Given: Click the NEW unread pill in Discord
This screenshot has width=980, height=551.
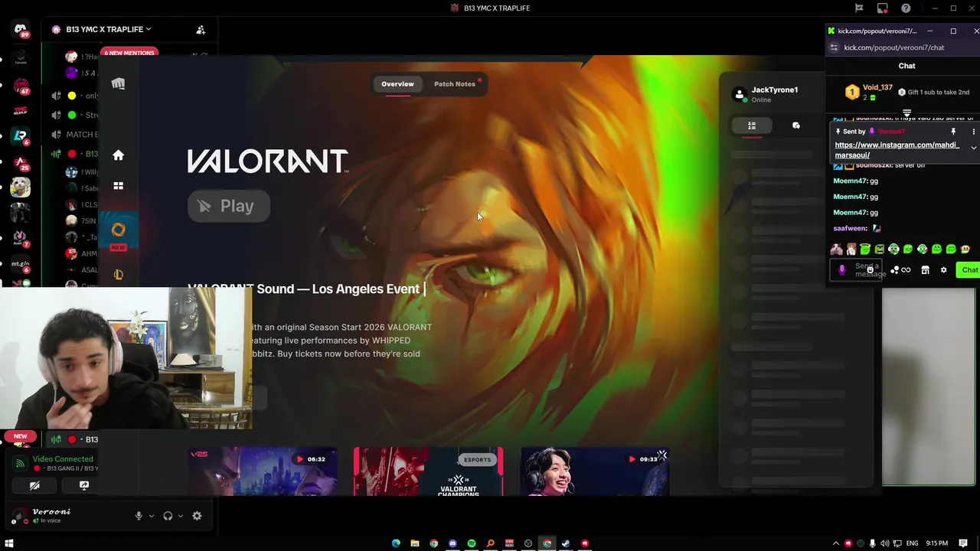Looking at the screenshot, I should click(x=20, y=436).
